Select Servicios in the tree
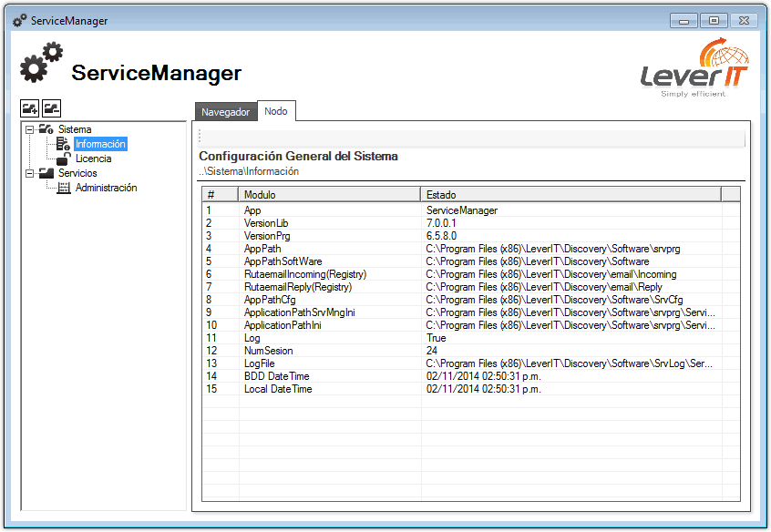 click(x=77, y=173)
